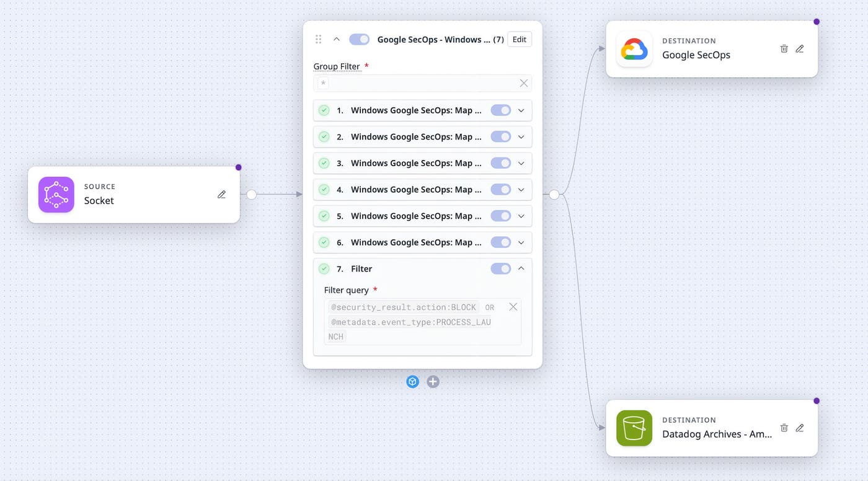Edit the Datadog Archives destination
The height and width of the screenshot is (481, 868).
tap(800, 428)
